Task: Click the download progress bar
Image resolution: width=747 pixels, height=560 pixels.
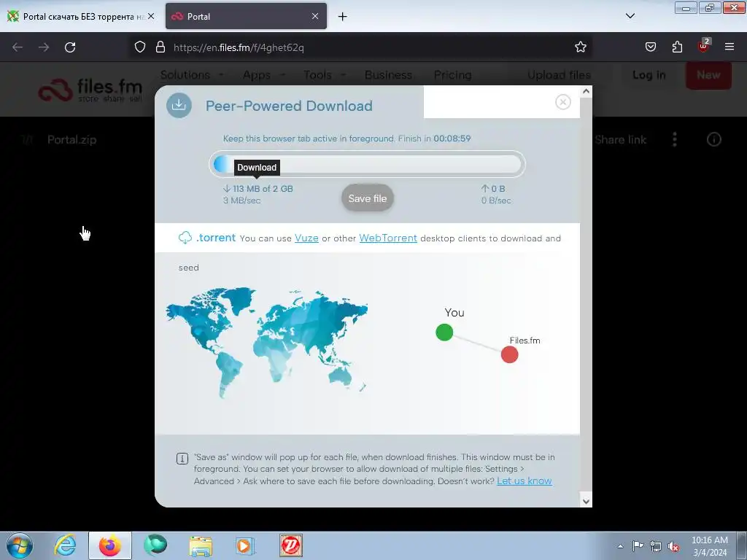Action: (x=368, y=164)
